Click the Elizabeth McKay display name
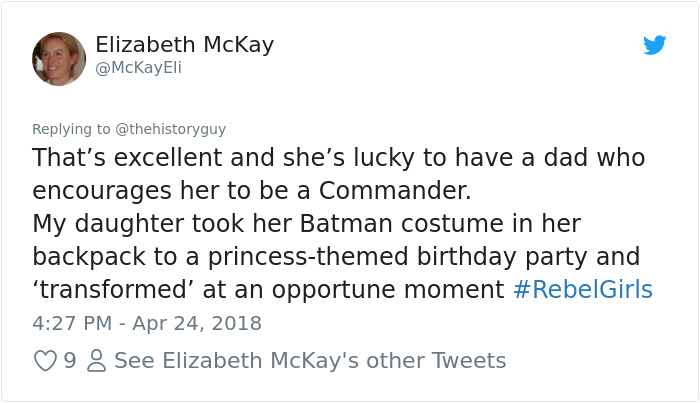 (185, 45)
